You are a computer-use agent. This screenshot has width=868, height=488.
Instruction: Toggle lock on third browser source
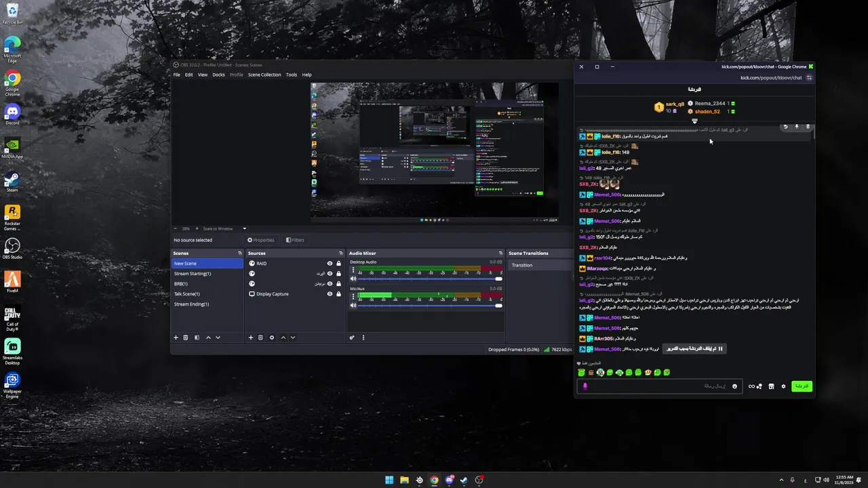click(x=338, y=284)
